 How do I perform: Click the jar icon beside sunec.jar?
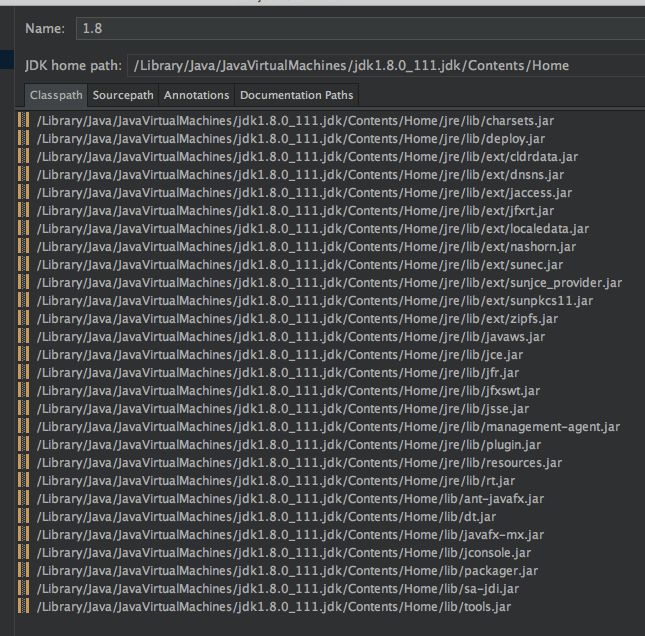[x=24, y=265]
